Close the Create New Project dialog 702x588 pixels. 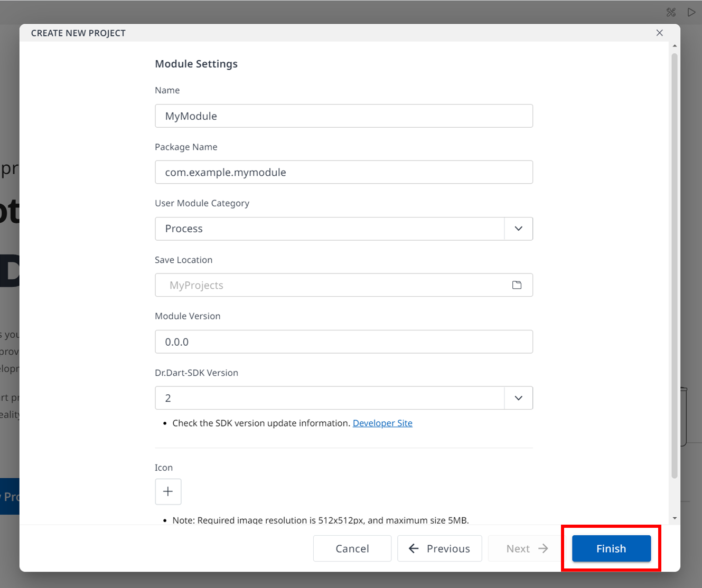pyautogui.click(x=659, y=33)
